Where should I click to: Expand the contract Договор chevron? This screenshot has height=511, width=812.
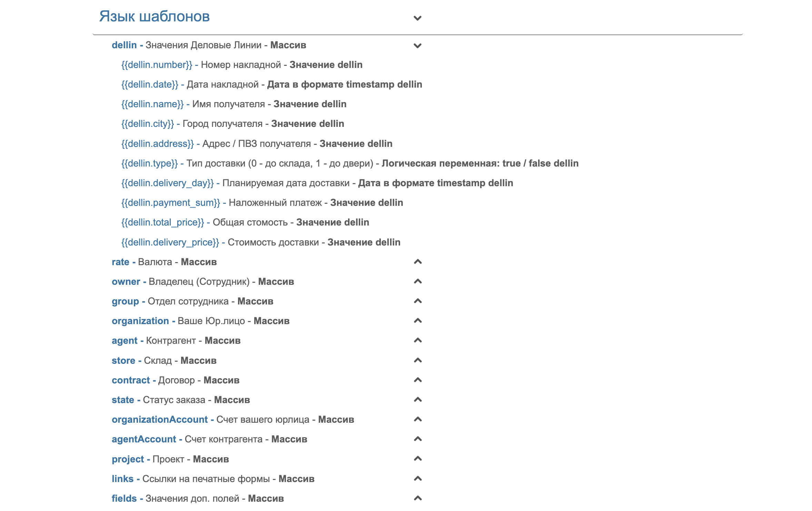tap(417, 380)
